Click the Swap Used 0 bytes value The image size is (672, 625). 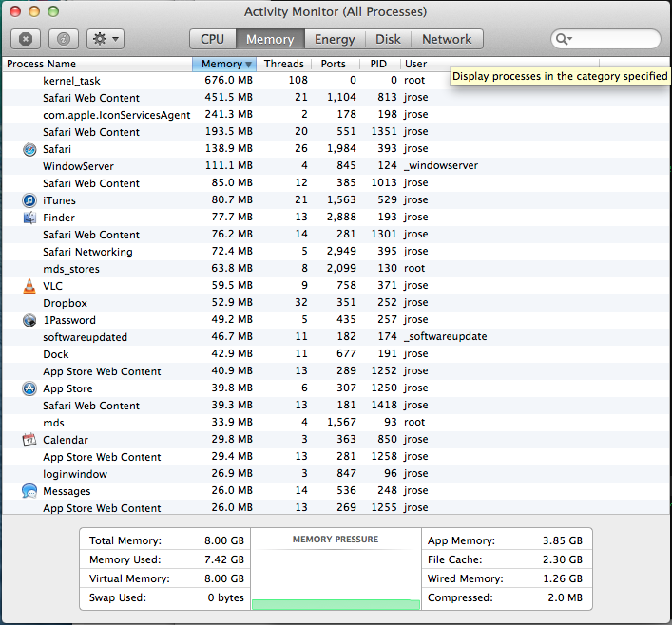pos(225,597)
